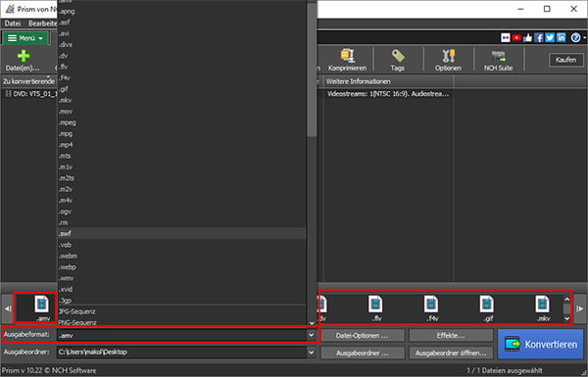Click Ausgabeordner browse button
Screen dimensions: 588x377
(x=363, y=353)
